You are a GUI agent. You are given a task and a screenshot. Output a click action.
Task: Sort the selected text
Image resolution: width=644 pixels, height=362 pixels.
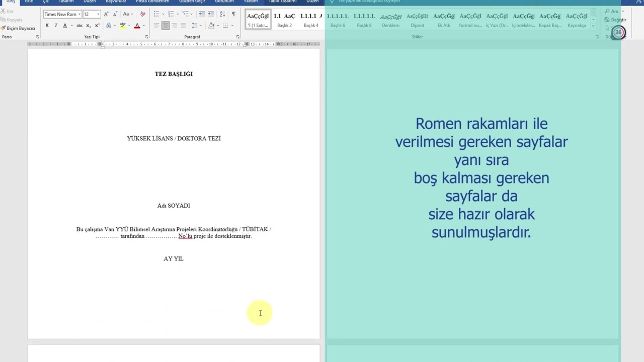click(222, 14)
